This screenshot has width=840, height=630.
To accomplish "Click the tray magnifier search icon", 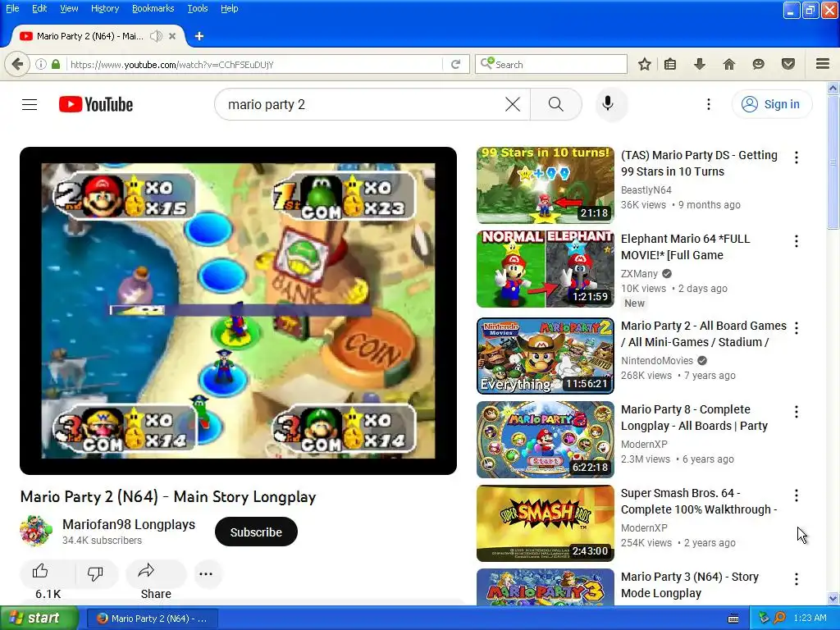I will coord(779,618).
